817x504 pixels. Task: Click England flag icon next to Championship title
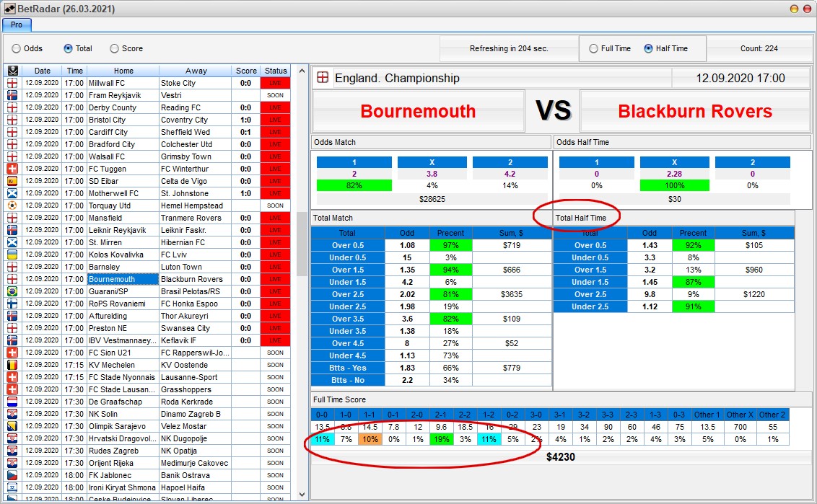click(x=323, y=78)
